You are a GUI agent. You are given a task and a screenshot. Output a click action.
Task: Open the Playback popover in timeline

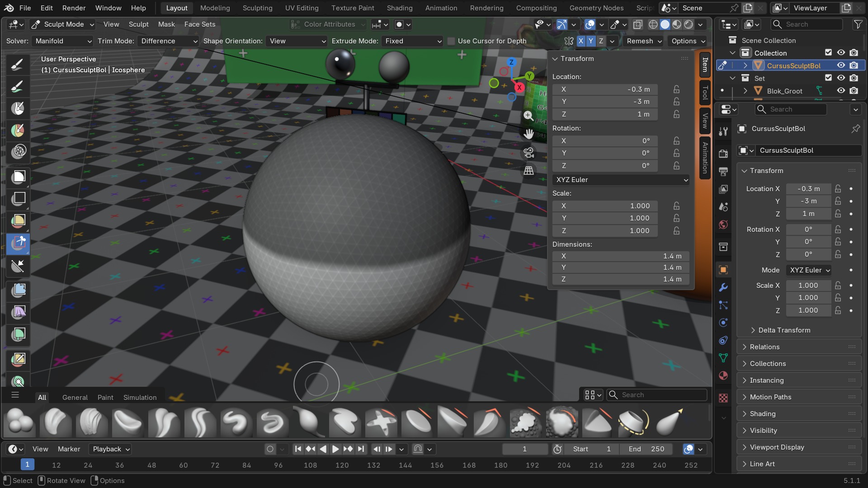110,449
